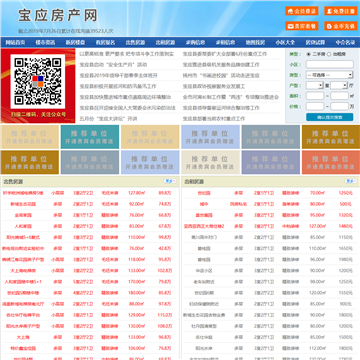
Task: Click the 金币充值 coin recharge button
Action: point(341,26)
